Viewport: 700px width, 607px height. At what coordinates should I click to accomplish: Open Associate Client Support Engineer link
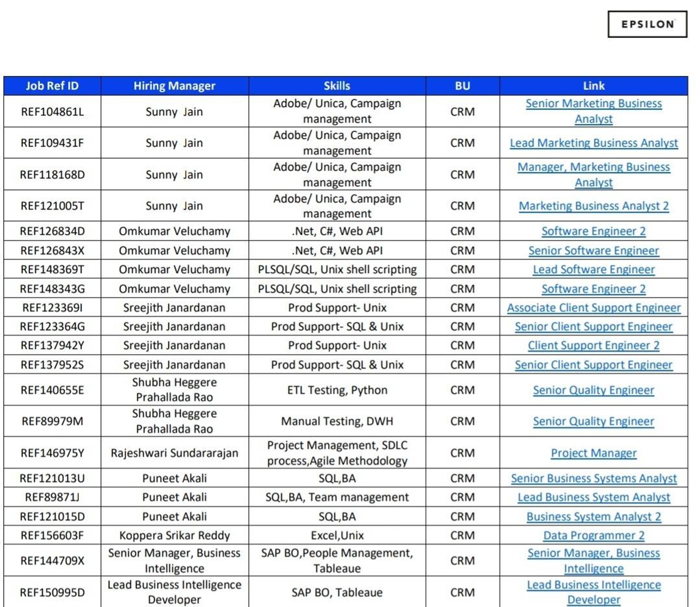593,308
